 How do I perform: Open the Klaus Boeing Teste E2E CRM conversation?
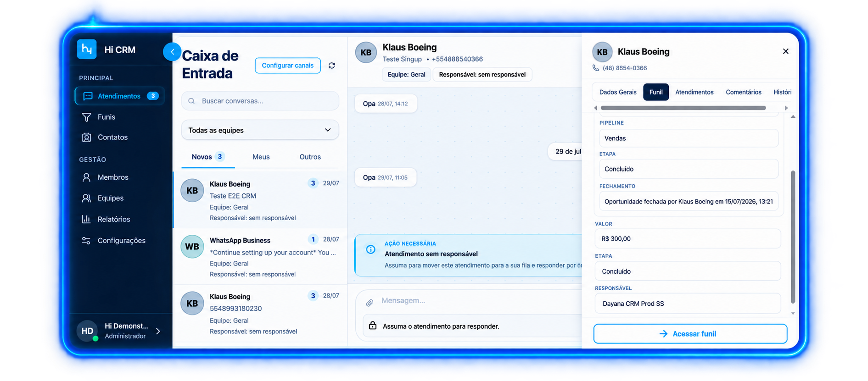pyautogui.click(x=260, y=200)
